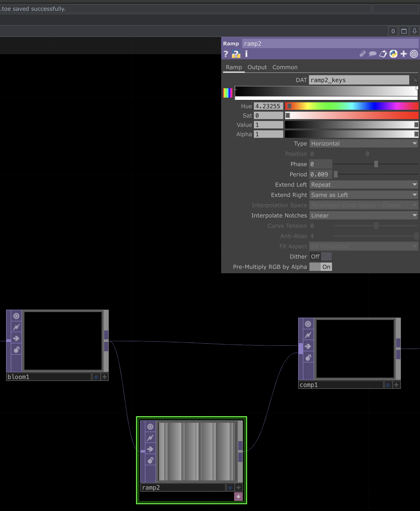Click the operator help question mark icon
Image resolution: width=420 pixels, height=511 pixels.
point(226,54)
